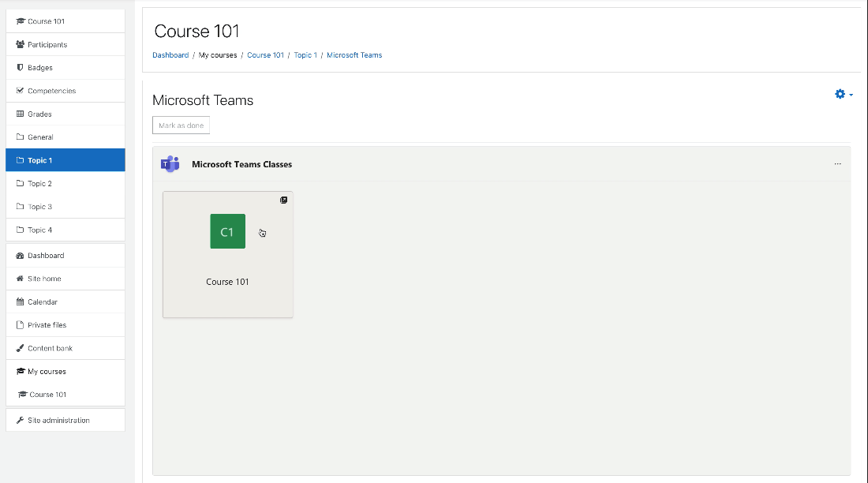Image resolution: width=868 pixels, height=483 pixels.
Task: Open My courses in the sidebar
Action: point(65,372)
